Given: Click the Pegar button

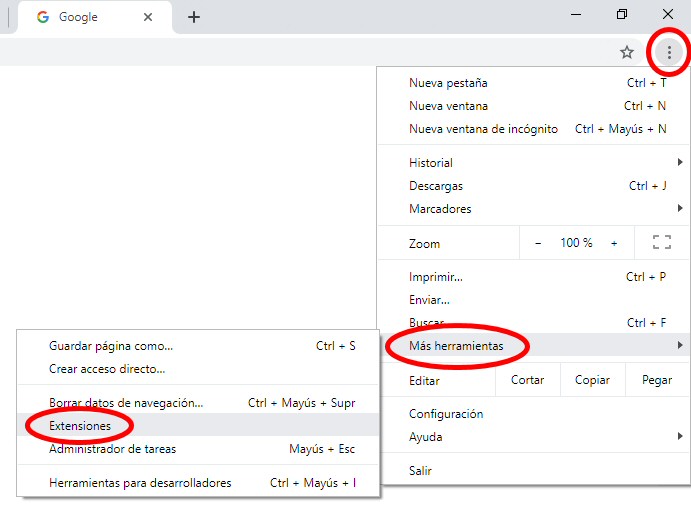Looking at the screenshot, I should [x=656, y=381].
